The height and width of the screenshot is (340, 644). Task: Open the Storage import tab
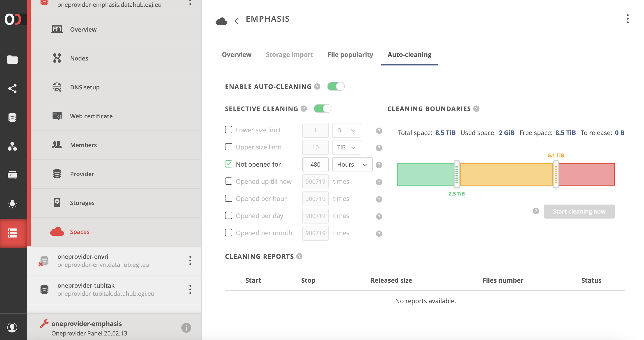(290, 54)
